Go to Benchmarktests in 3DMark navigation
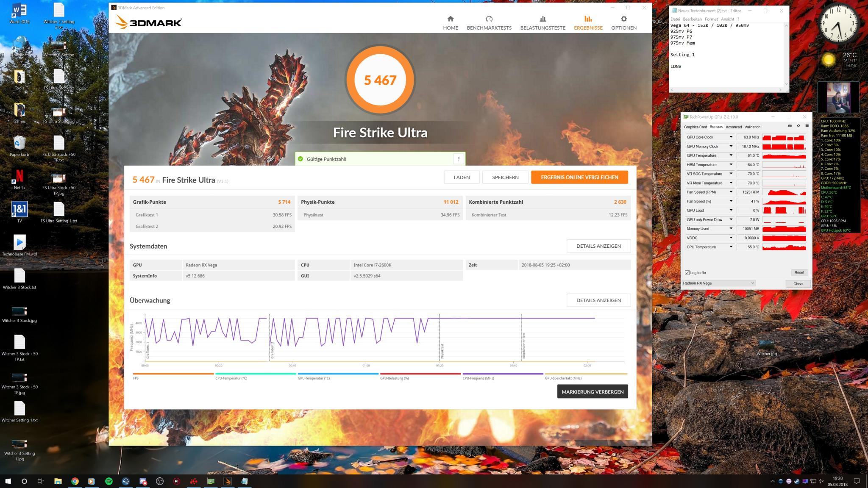 click(489, 23)
